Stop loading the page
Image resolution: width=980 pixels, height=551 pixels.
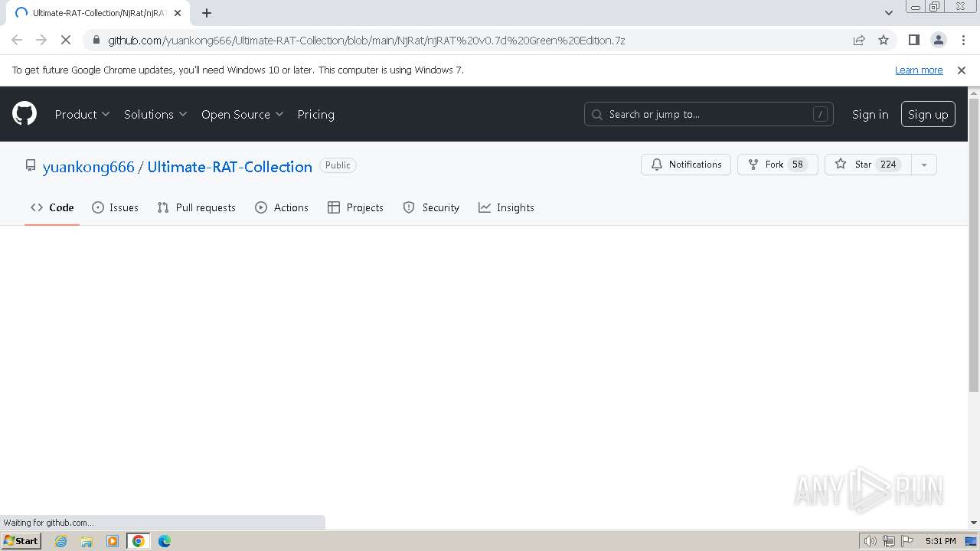tap(66, 40)
